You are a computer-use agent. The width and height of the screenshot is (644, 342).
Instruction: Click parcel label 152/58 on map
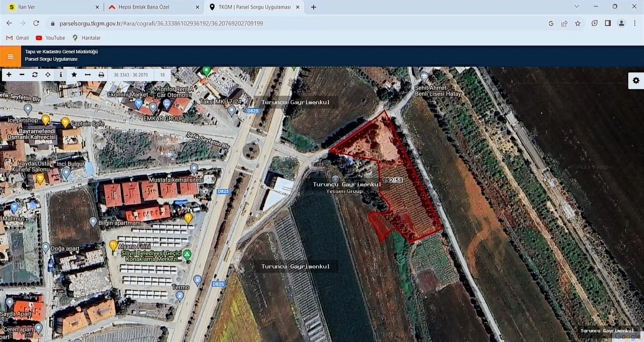pos(392,180)
